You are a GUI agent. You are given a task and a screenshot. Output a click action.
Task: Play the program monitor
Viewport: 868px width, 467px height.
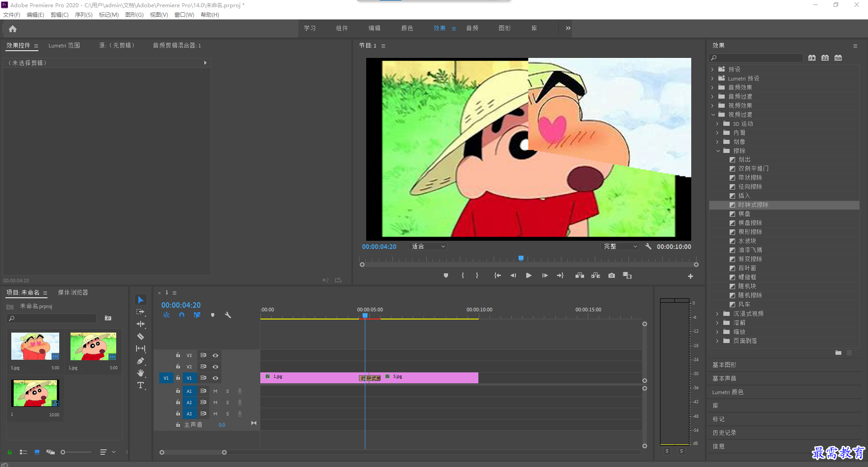click(x=528, y=276)
